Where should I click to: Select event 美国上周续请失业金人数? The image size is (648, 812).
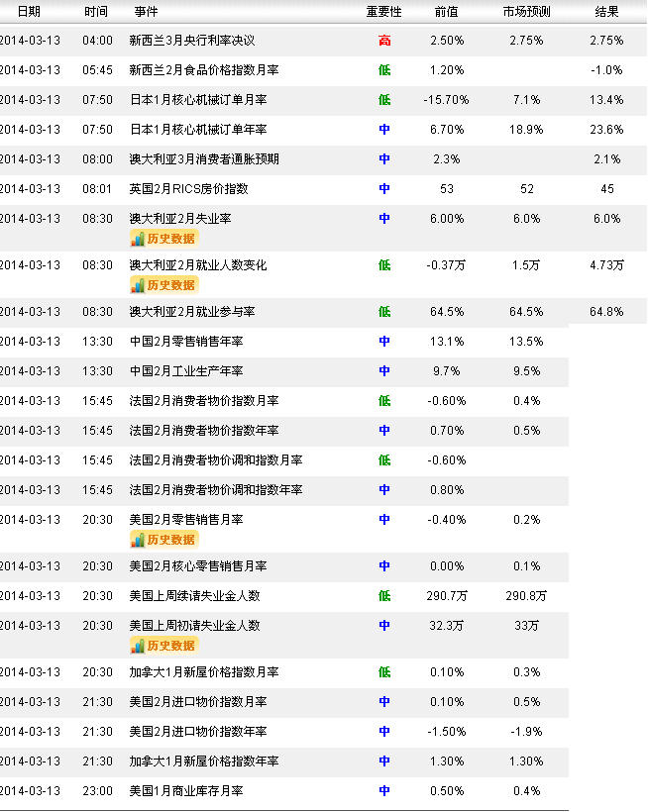click(195, 596)
